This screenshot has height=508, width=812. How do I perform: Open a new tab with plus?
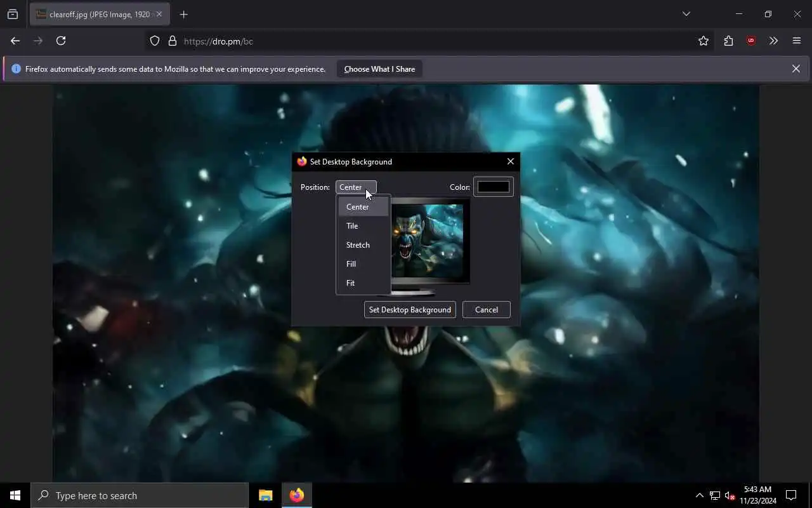point(183,14)
